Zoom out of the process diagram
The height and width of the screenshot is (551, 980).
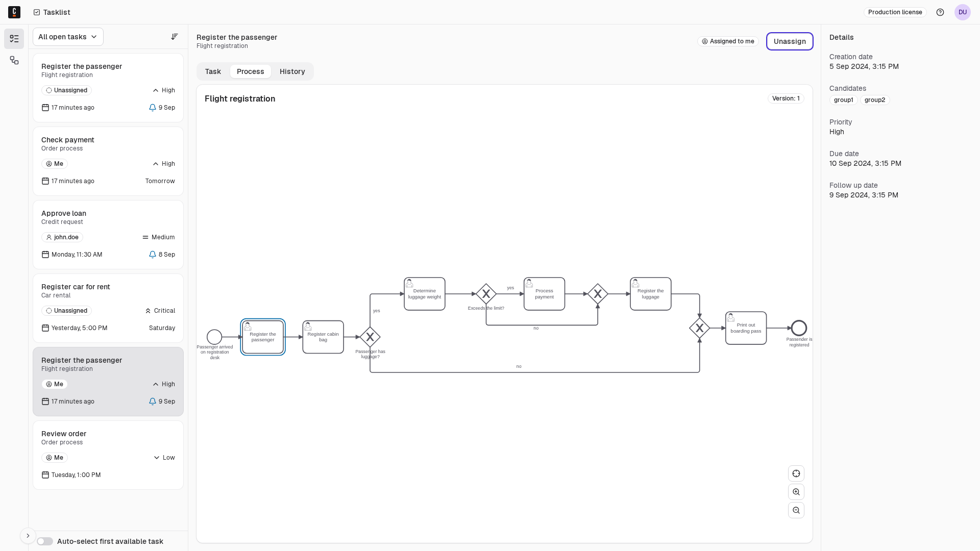pyautogui.click(x=796, y=510)
